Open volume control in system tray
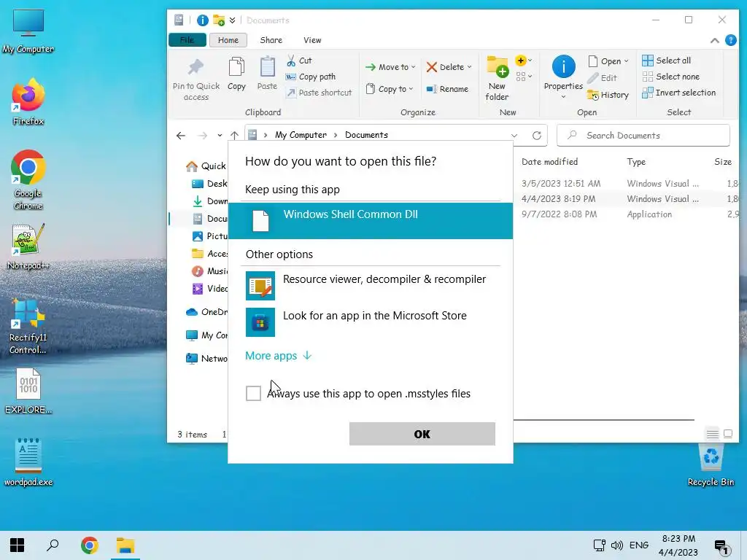This screenshot has width=747, height=560. [x=617, y=545]
